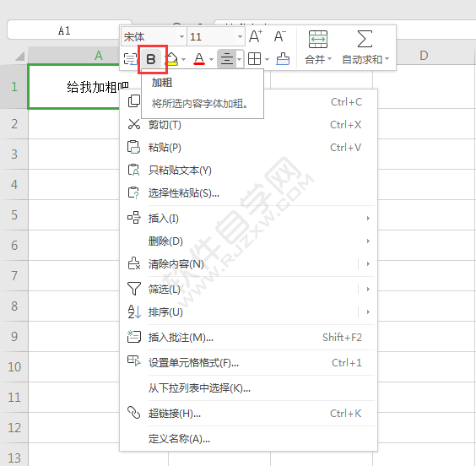Expand the borders dropdown arrow
This screenshot has height=466, width=476.
pyautogui.click(x=268, y=59)
